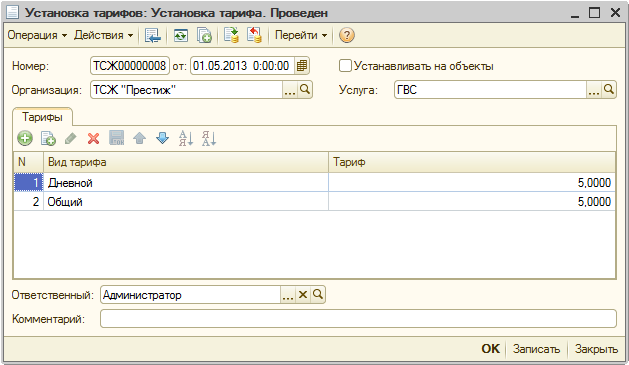Viewport: 629px width, 365px height.
Task: Toggle the Устанавливать на объекты checkbox
Action: [345, 65]
